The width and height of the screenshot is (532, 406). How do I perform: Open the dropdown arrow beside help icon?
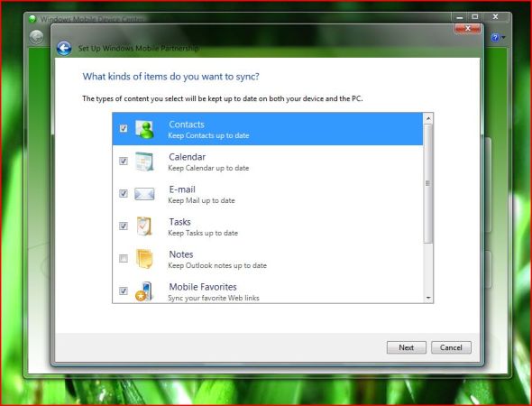click(x=503, y=37)
